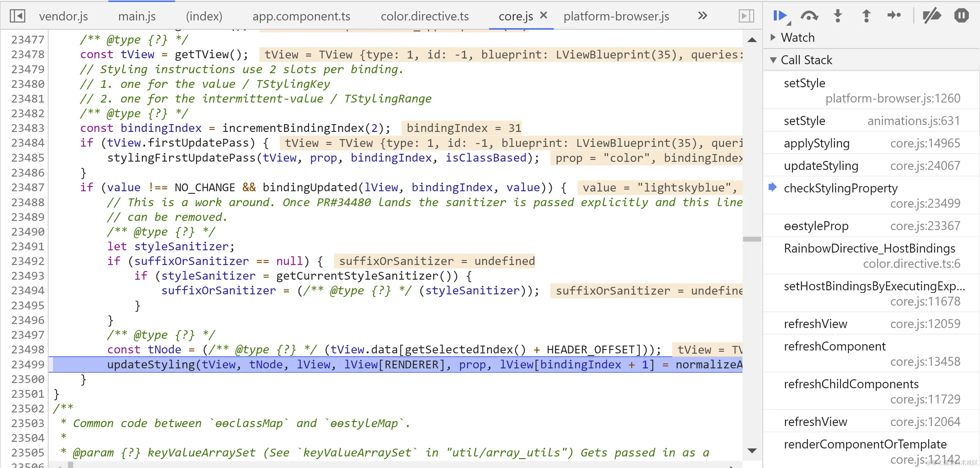Hide the file navigator sidebar

[x=17, y=16]
